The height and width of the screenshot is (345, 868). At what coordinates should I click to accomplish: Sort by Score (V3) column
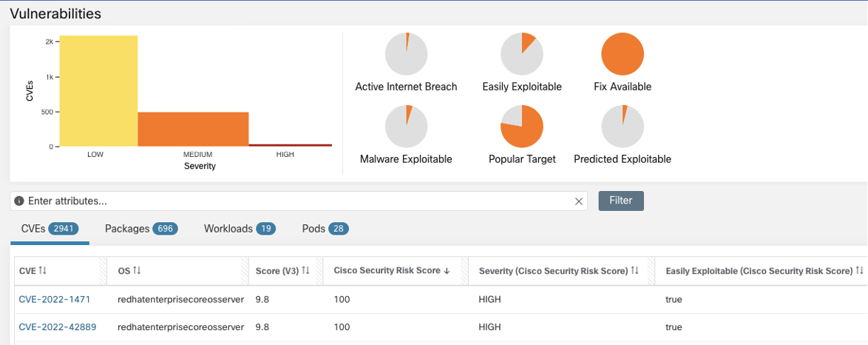(305, 271)
